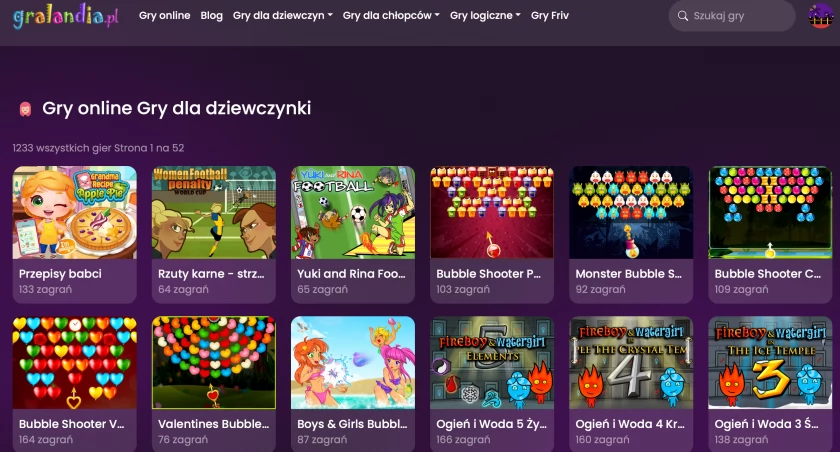
Task: Open Bubble Shooter P... cupcake game thumbnail
Action: [492, 213]
